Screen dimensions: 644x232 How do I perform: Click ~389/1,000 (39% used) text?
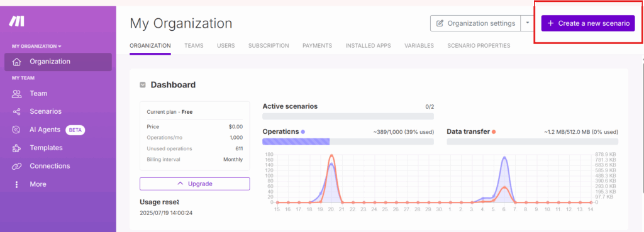coord(403,132)
